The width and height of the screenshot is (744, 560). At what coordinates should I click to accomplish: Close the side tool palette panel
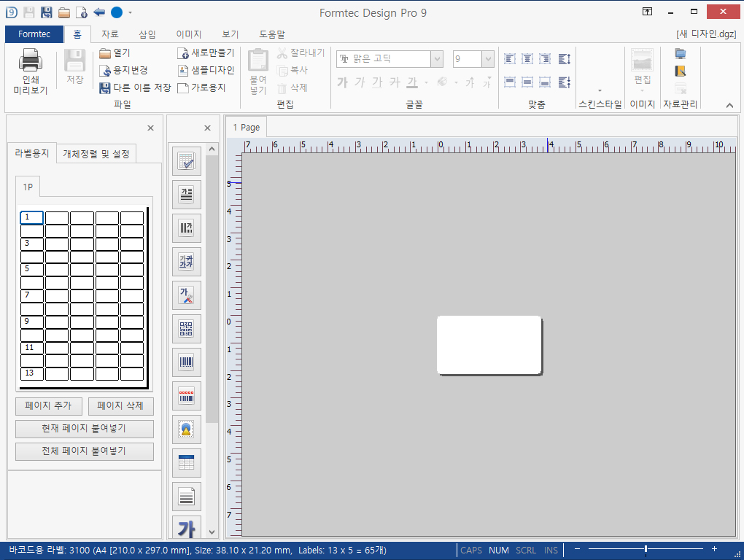point(207,128)
